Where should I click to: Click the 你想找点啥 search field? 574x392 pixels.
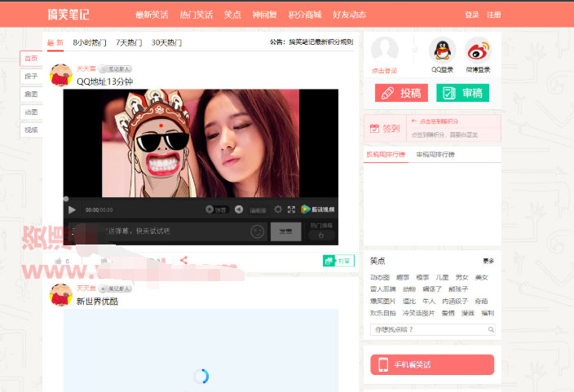point(426,329)
